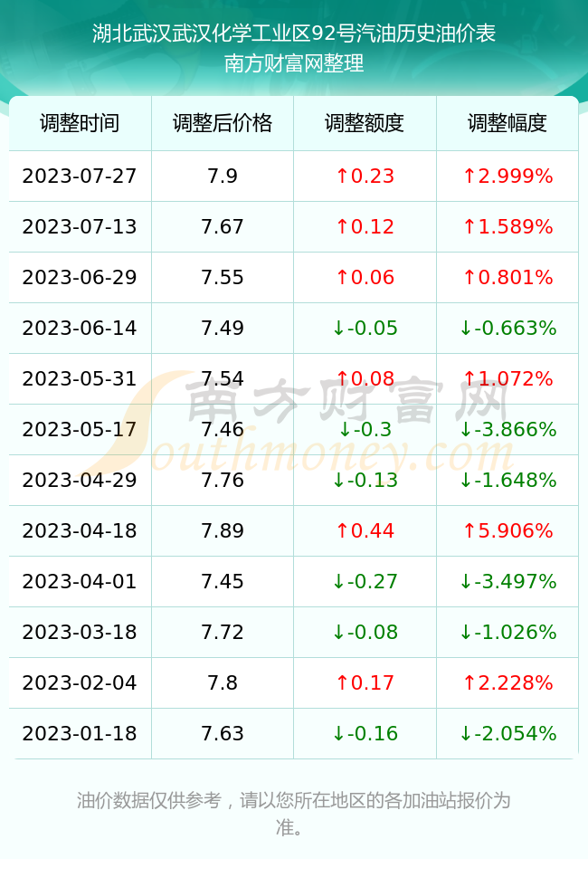The height and width of the screenshot is (887, 588).
Task: Click the ↑2.999% percentage cell
Action: pos(507,176)
